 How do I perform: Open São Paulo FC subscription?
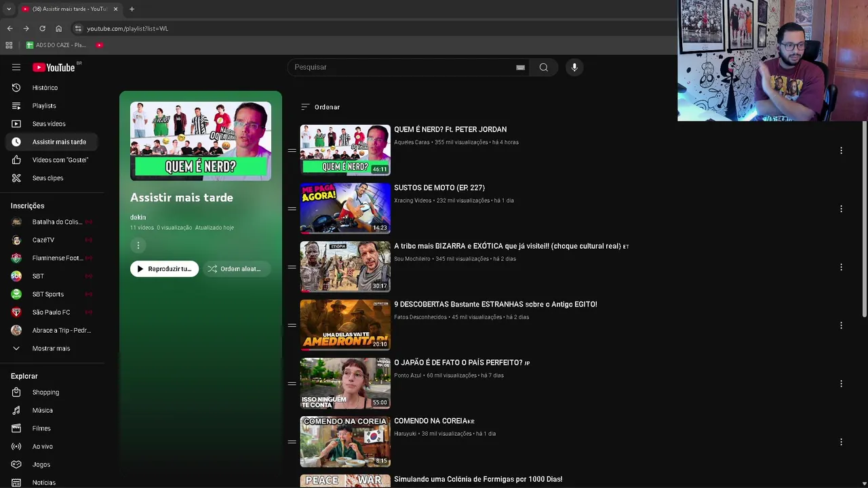point(52,312)
